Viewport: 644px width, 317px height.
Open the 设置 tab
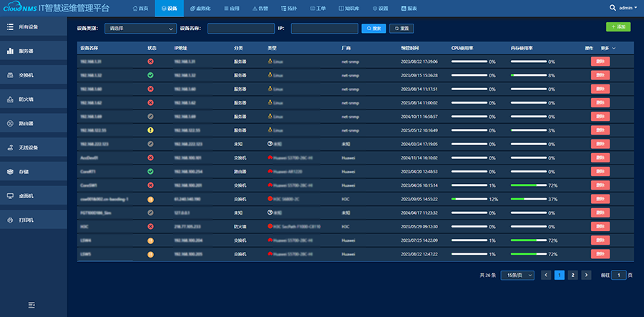381,8
